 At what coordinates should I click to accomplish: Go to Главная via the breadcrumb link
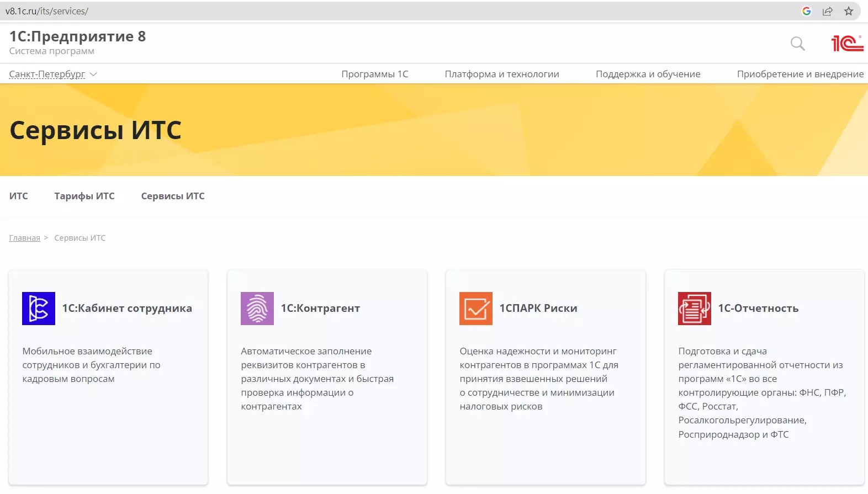pos(25,238)
